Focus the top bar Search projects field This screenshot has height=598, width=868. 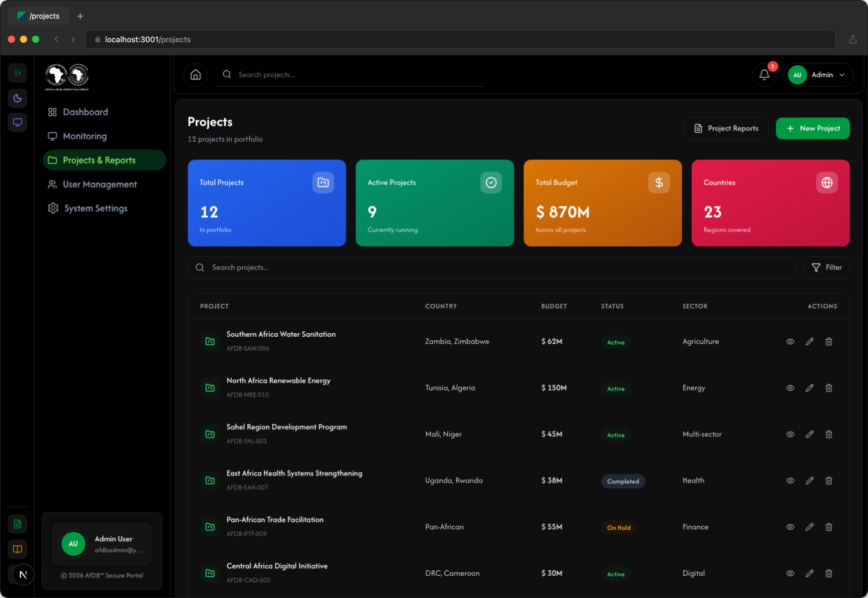tap(350, 75)
